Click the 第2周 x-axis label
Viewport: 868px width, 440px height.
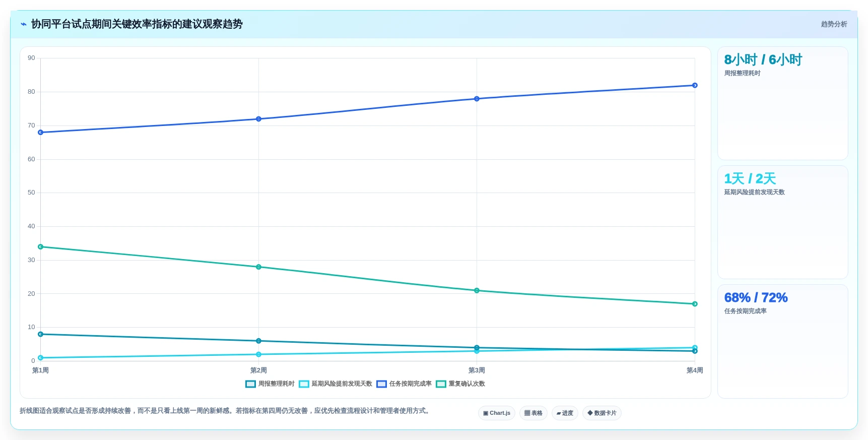coord(258,370)
